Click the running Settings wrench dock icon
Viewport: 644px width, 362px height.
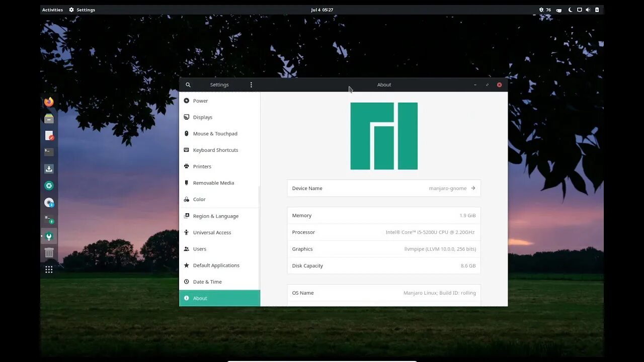pyautogui.click(x=49, y=236)
